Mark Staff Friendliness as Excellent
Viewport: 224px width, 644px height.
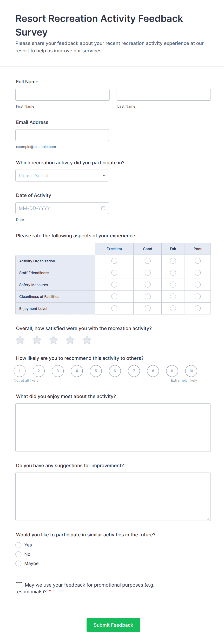tap(114, 273)
